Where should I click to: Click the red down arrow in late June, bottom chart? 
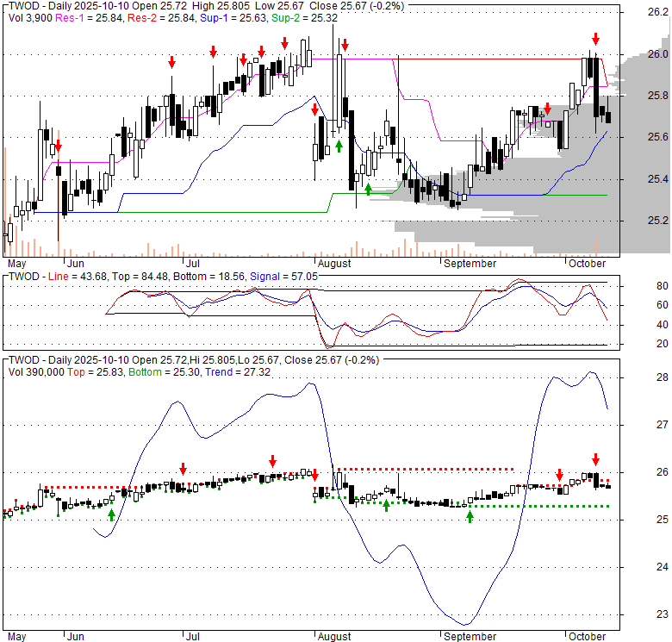183,469
